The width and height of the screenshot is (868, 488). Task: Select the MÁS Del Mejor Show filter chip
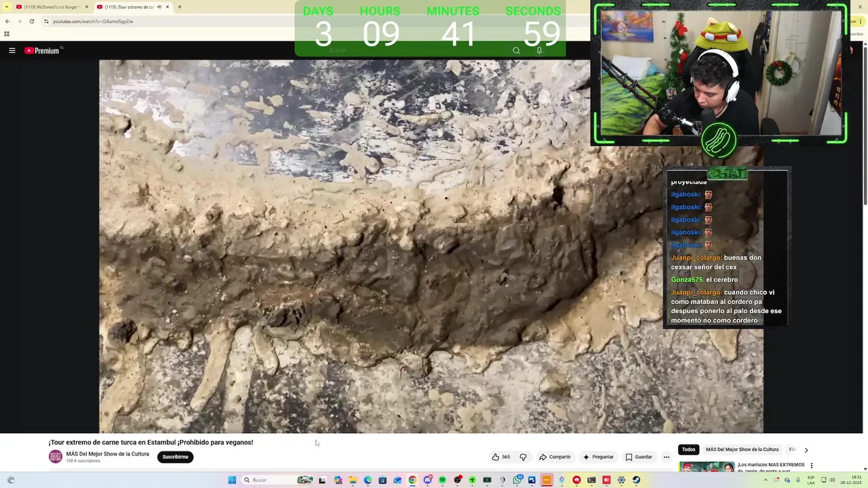tap(742, 449)
